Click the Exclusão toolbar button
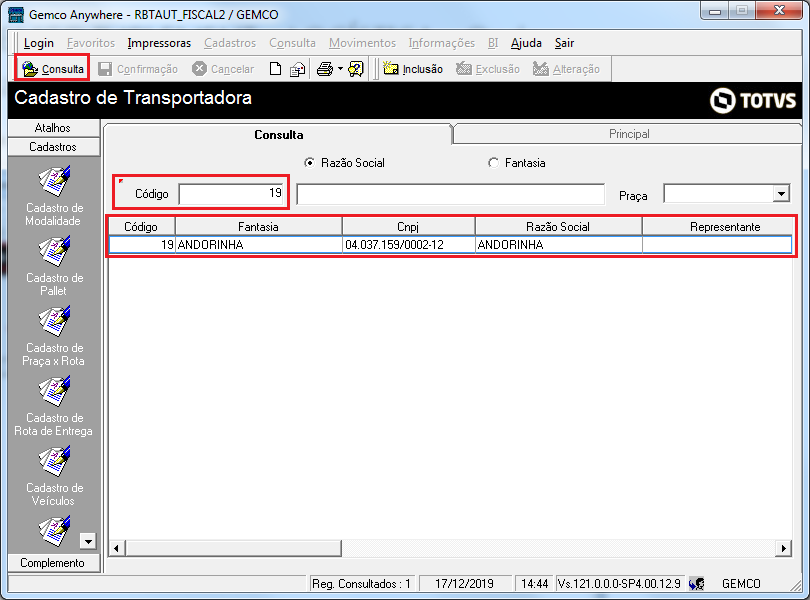 [488, 69]
